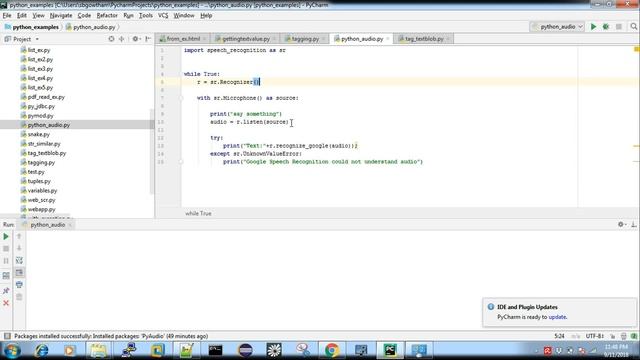Hide the Project tool window
The height and width of the screenshot is (360, 640).
coord(148,39)
